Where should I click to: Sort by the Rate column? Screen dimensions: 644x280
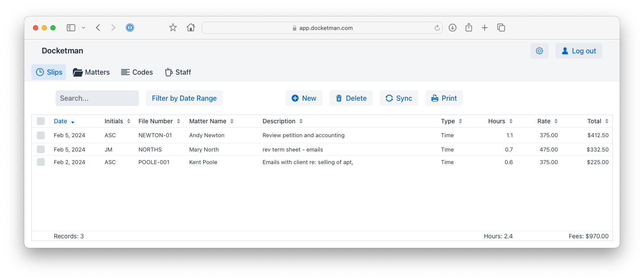pyautogui.click(x=548, y=121)
